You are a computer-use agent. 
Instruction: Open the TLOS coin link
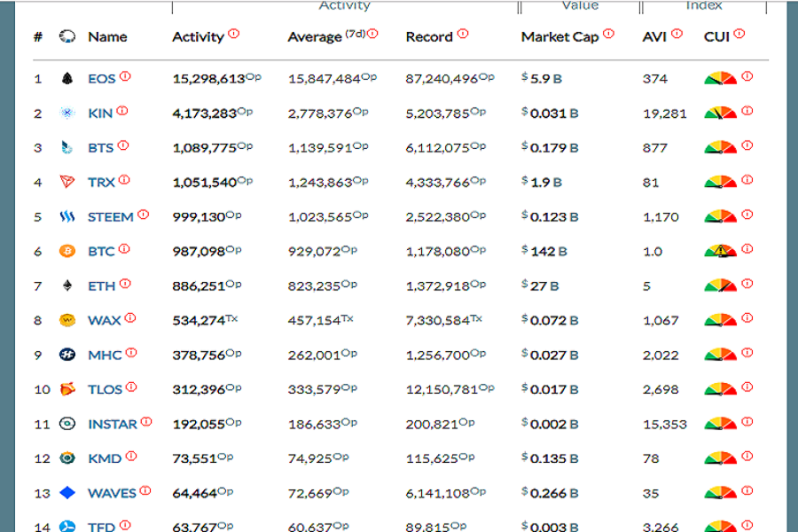click(105, 389)
